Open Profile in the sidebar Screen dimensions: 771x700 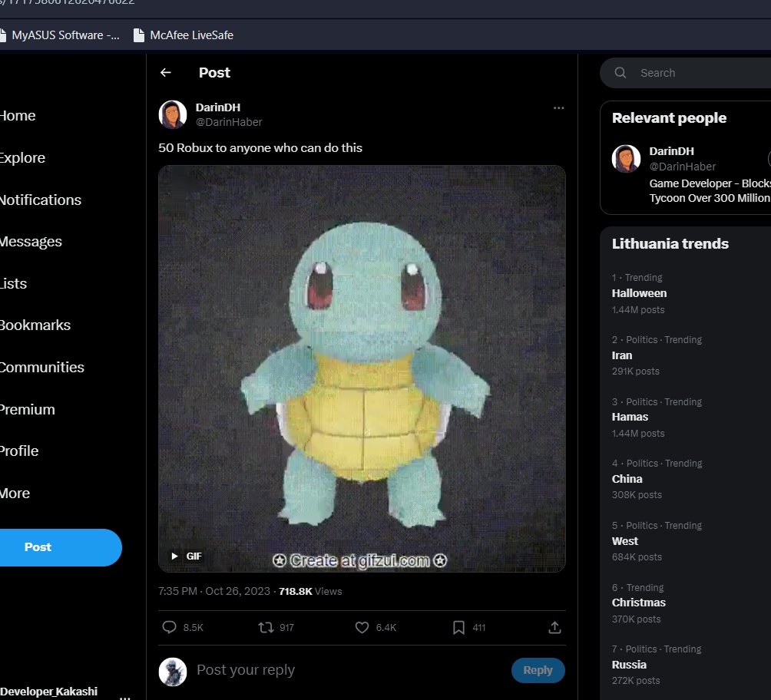tap(19, 451)
